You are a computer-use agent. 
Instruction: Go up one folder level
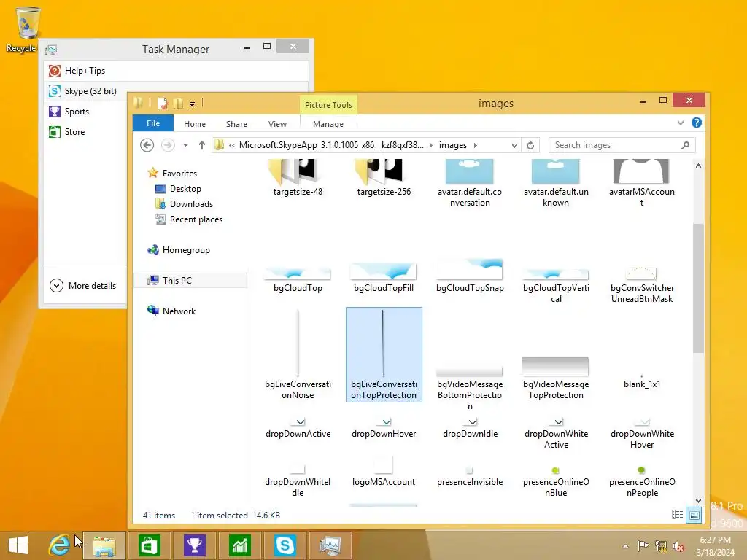point(202,145)
